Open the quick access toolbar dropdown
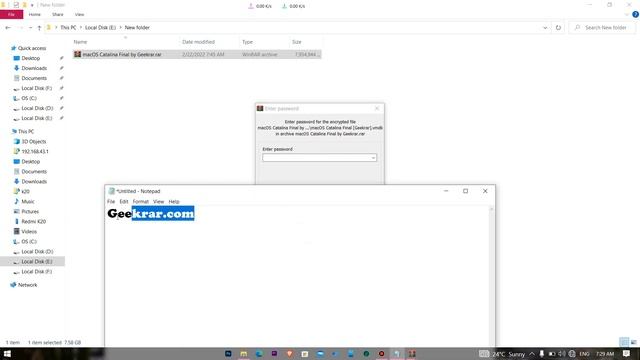The image size is (640, 360). (x=32, y=5)
